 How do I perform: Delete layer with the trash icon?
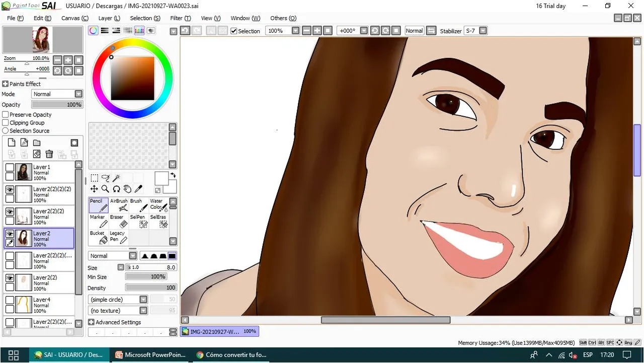click(x=49, y=154)
